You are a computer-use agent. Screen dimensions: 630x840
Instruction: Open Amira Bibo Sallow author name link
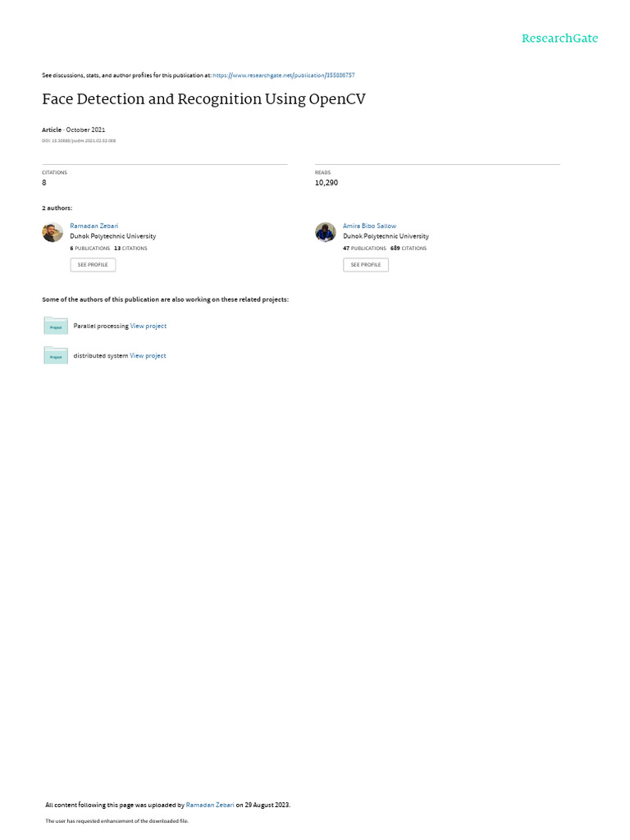pos(369,226)
